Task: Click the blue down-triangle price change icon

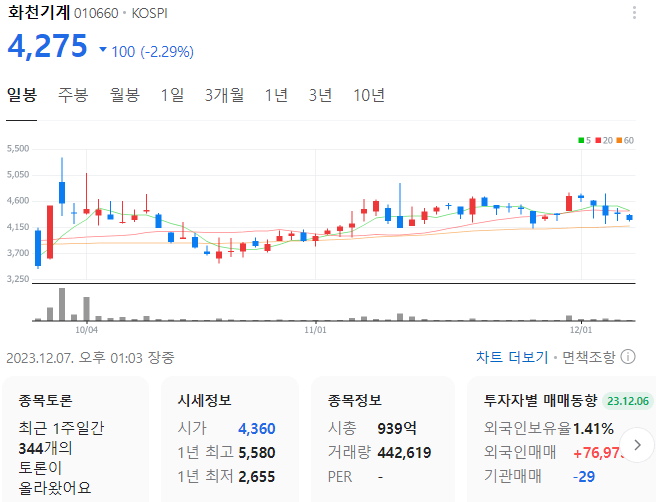Action: pos(103,50)
